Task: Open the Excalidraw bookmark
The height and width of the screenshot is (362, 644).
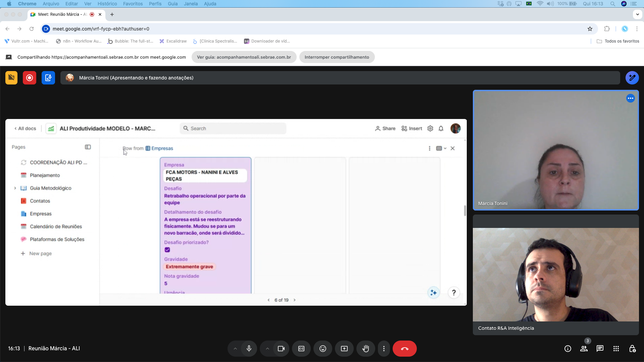Action: [x=173, y=41]
